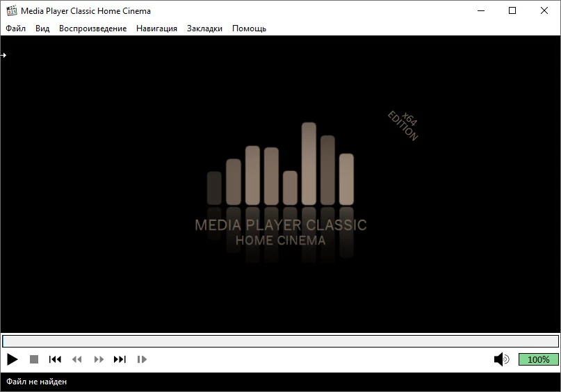Screen dimensions: 561x392
Task: Open the Навигация menu
Action: [156, 28]
